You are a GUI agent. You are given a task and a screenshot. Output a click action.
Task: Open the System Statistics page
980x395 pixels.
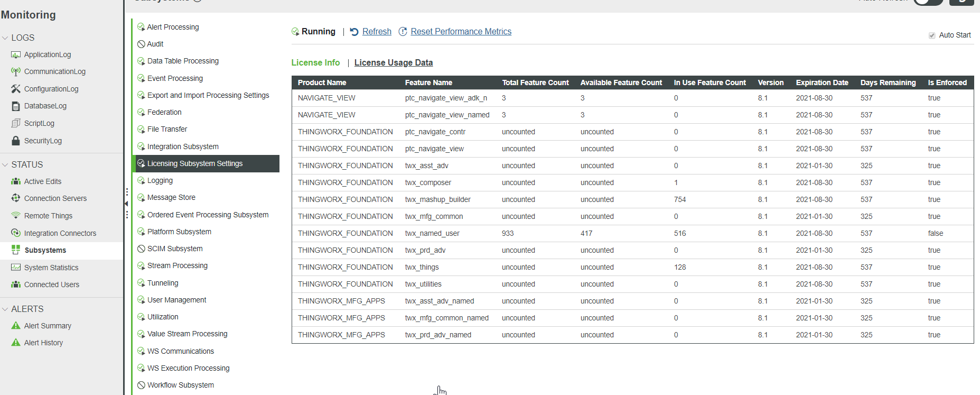pos(51,268)
